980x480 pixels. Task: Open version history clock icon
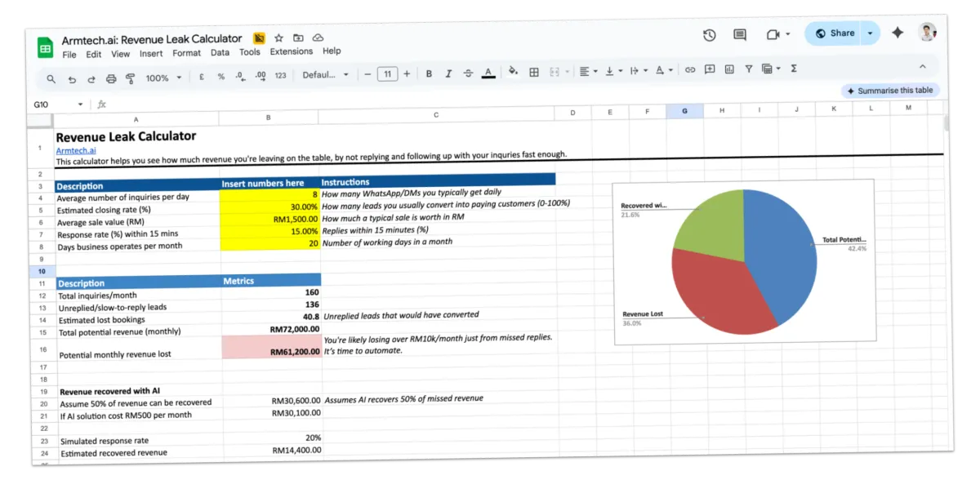[709, 34]
